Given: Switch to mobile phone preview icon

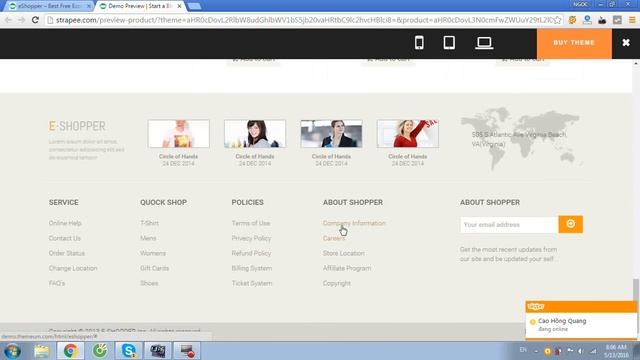Looking at the screenshot, I should 419,42.
